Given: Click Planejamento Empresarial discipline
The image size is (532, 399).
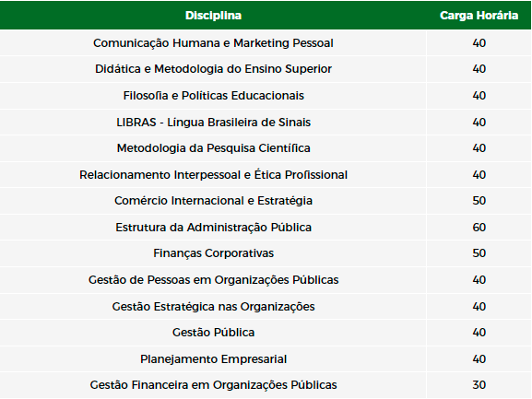Looking at the screenshot, I should coord(213,359).
